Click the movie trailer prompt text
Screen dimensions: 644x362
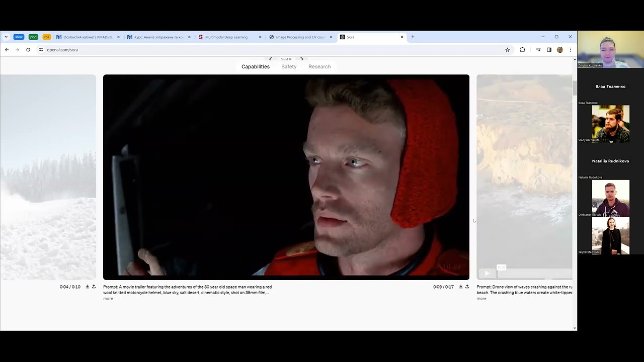coord(187,290)
